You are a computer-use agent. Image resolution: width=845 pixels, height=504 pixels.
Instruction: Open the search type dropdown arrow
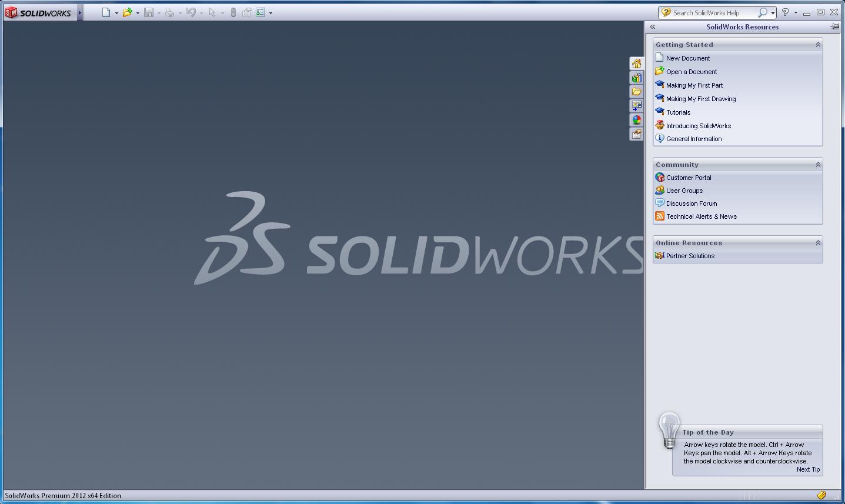(x=773, y=13)
